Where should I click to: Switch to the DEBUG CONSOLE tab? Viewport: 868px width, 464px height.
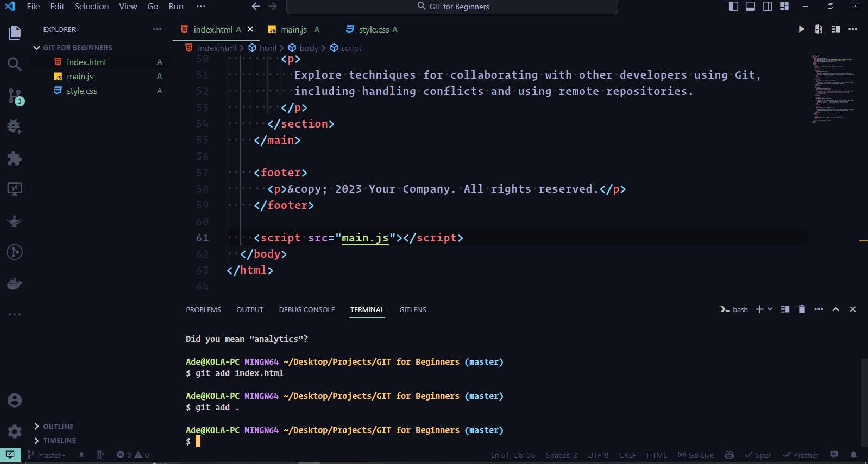(307, 309)
